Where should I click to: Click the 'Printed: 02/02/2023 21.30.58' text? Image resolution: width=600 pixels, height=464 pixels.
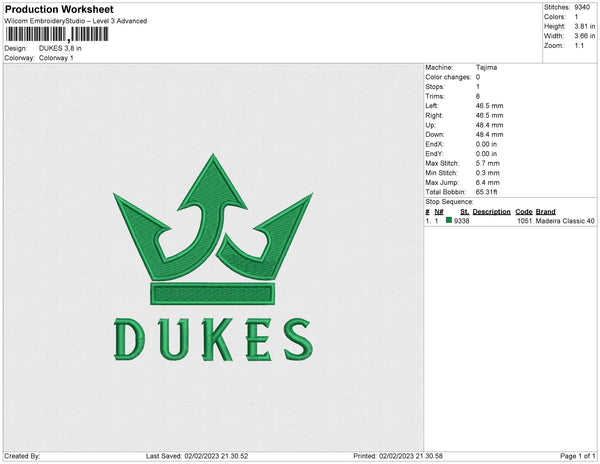(398, 456)
